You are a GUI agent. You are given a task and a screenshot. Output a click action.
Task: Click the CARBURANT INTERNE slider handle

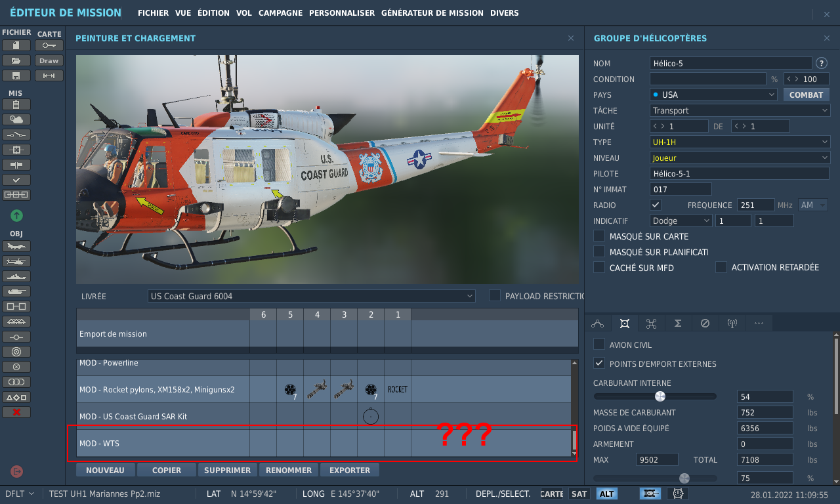pos(660,396)
